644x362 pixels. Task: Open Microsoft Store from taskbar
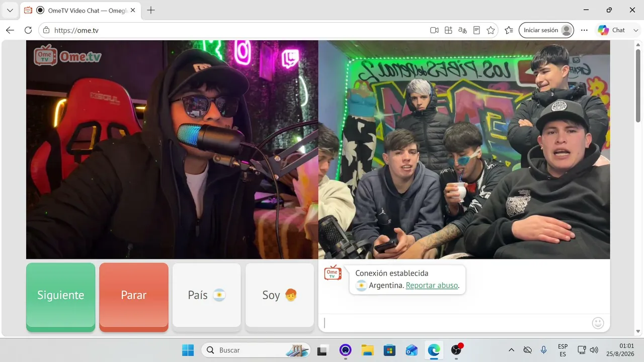389,350
